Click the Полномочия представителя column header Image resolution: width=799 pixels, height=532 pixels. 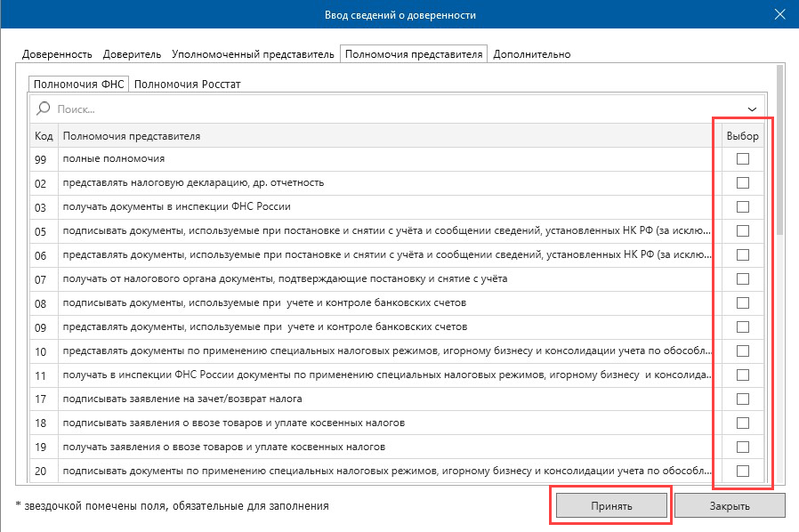tap(387, 136)
